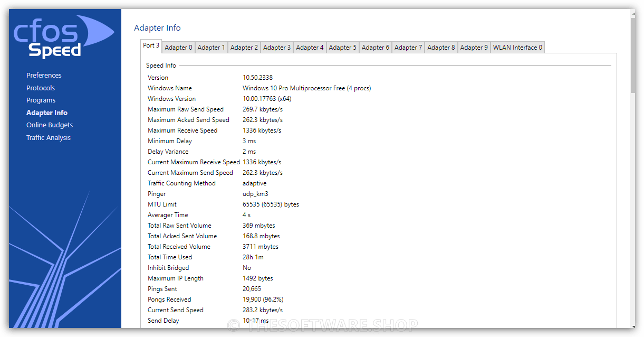Switch to Adapter 4 tab
Image resolution: width=644 pixels, height=337 pixels.
[310, 48]
